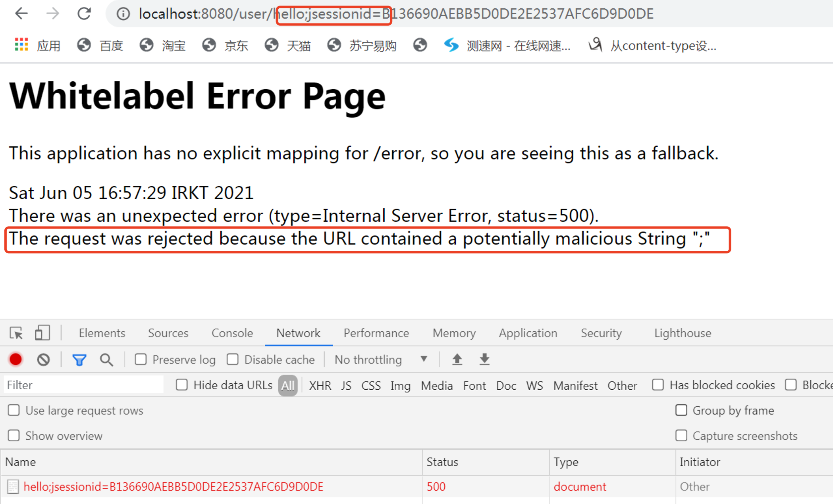The width and height of the screenshot is (833, 504).
Task: Click the network Filter text field
Action: (83, 385)
